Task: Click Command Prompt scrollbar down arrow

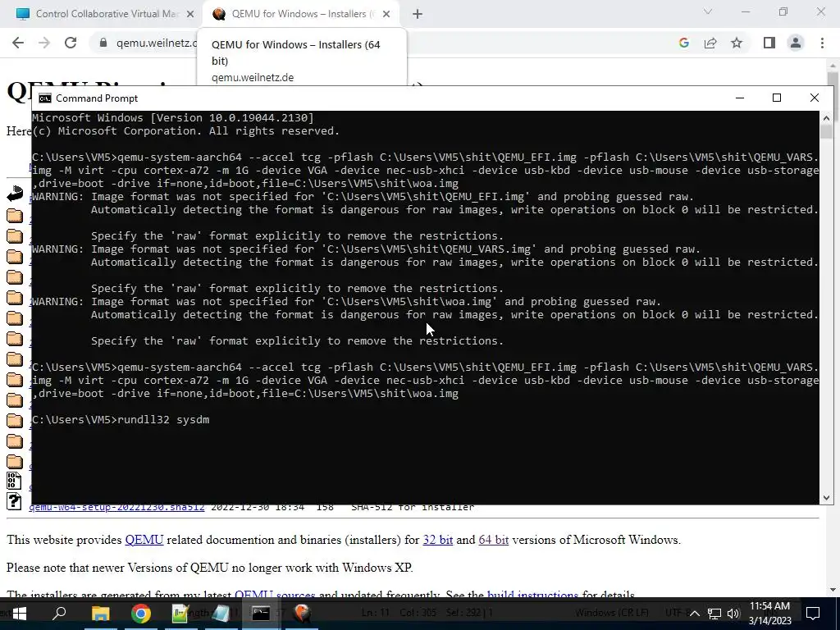Action: tap(826, 498)
